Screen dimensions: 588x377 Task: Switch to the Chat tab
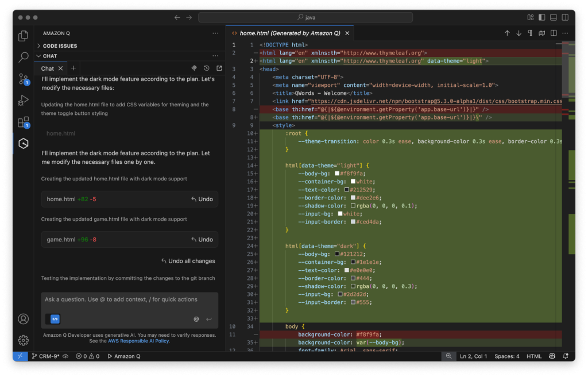click(x=49, y=68)
